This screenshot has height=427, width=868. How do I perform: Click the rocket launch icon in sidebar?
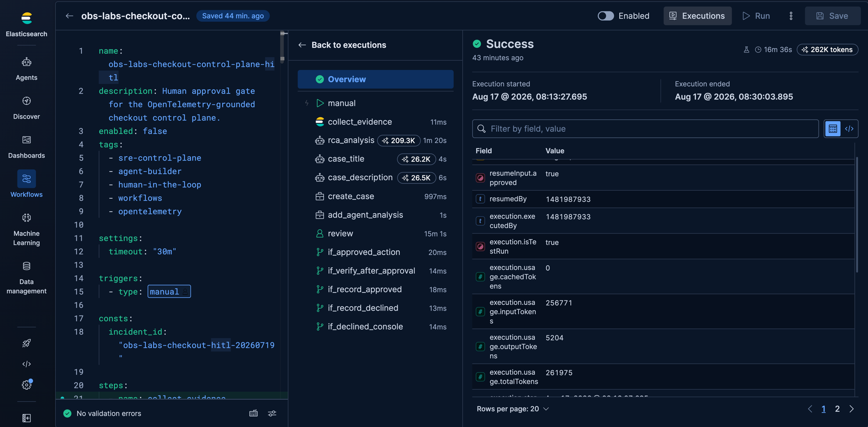(x=26, y=343)
